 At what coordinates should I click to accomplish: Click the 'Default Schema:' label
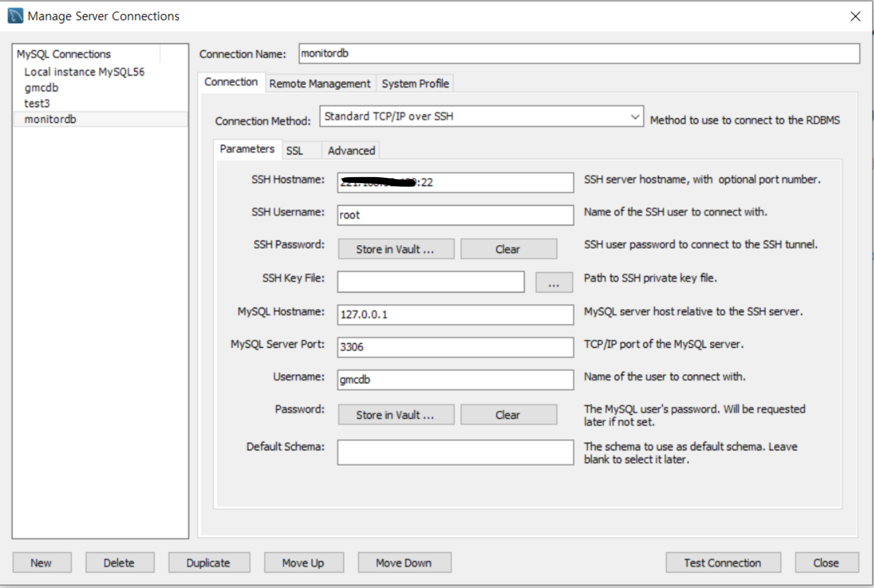tap(285, 447)
